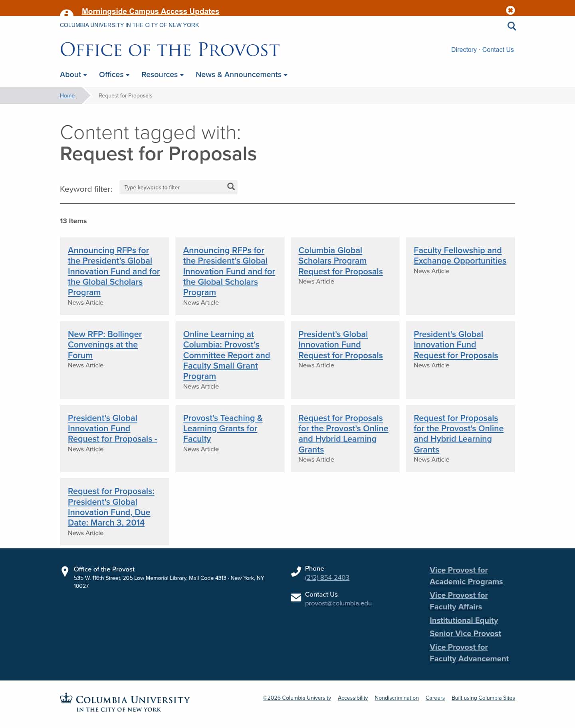Open Request for Proposals due March 3, 2014
Viewport: 575px width, 728px height.
111,507
